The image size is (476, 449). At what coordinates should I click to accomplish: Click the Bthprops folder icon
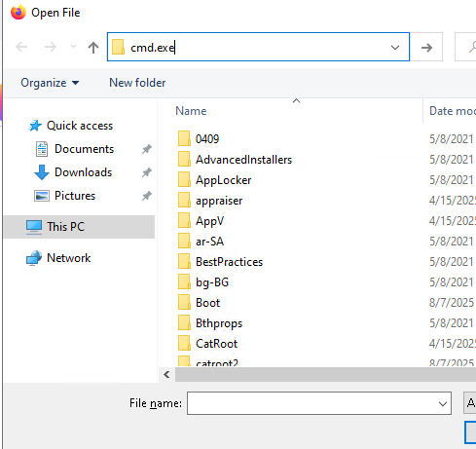click(184, 323)
